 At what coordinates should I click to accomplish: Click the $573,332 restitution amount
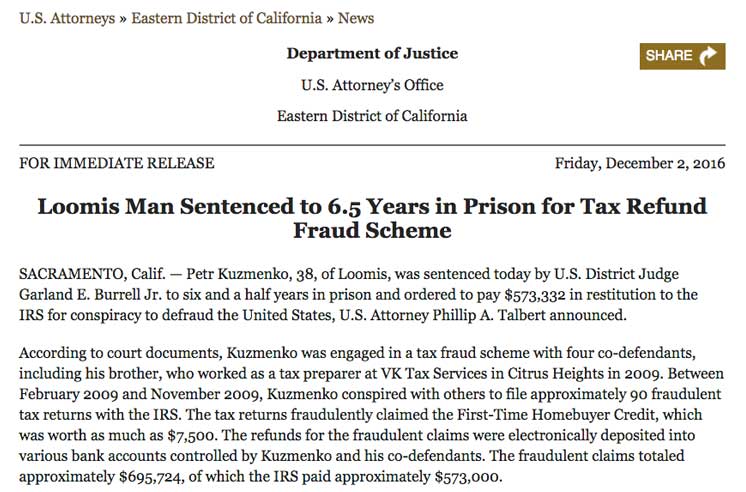coord(535,295)
